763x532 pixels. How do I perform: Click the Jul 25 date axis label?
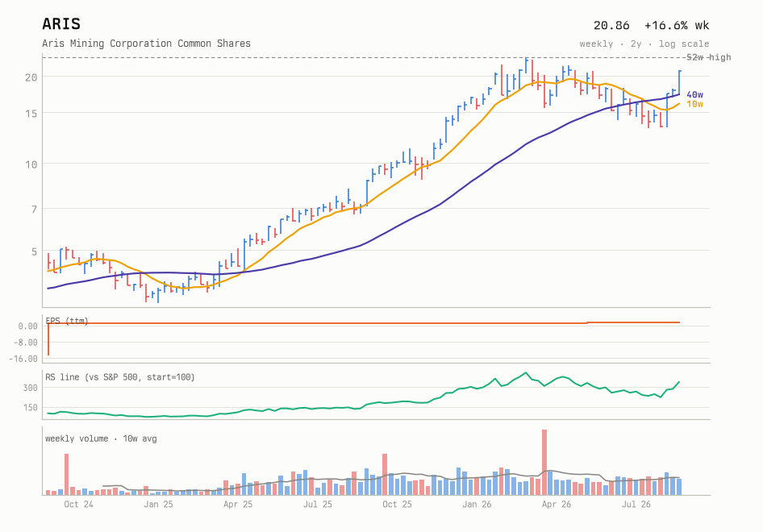tap(317, 505)
